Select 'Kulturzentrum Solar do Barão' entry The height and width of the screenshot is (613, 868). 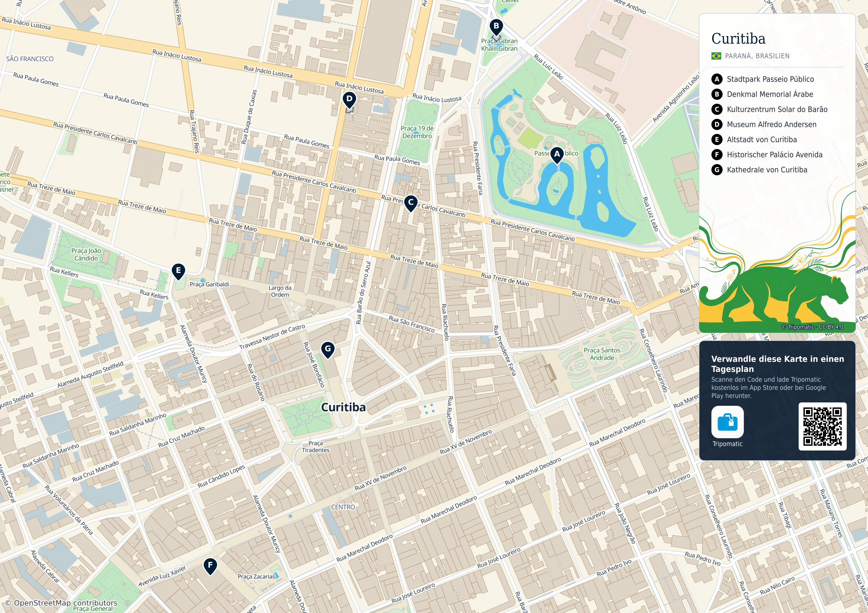pyautogui.click(x=777, y=109)
